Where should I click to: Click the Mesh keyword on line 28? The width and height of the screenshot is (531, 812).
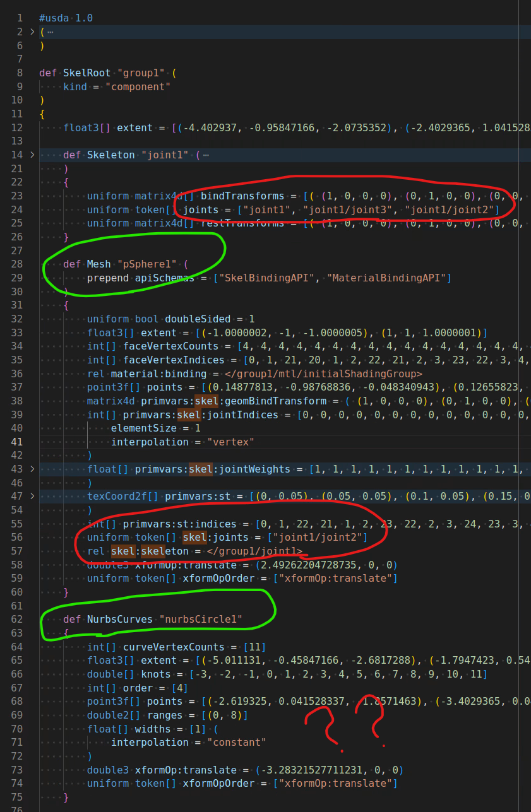(x=99, y=264)
